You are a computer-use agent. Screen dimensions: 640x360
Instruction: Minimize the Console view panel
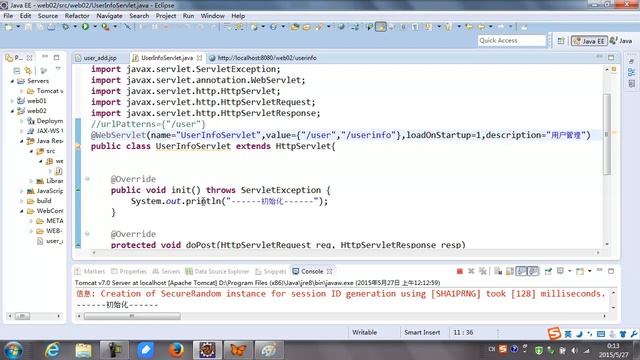599,271
